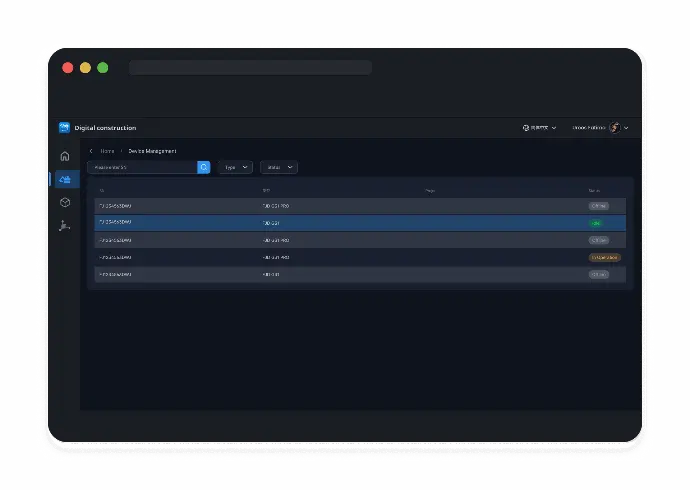Click the Digital construction logo icon

(x=65, y=127)
